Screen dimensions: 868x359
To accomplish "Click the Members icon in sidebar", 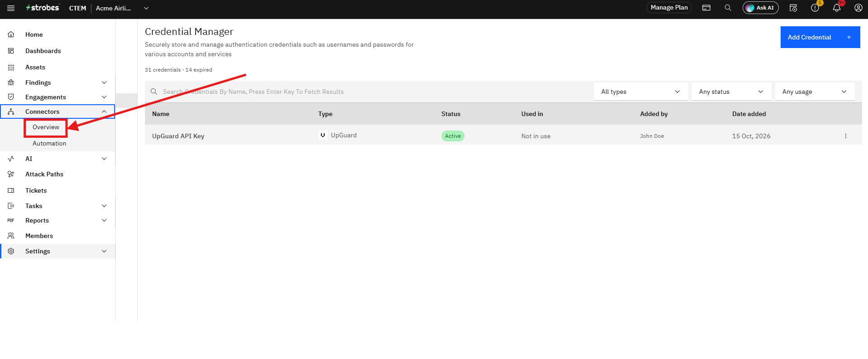I will point(11,236).
